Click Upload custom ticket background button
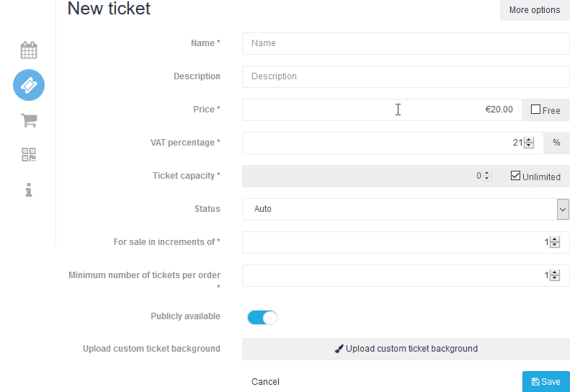Viewport: 575px width, 392px height. (406, 349)
